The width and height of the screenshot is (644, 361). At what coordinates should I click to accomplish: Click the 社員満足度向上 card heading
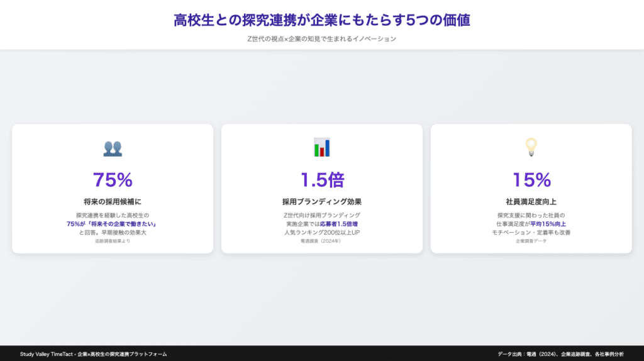(531, 202)
